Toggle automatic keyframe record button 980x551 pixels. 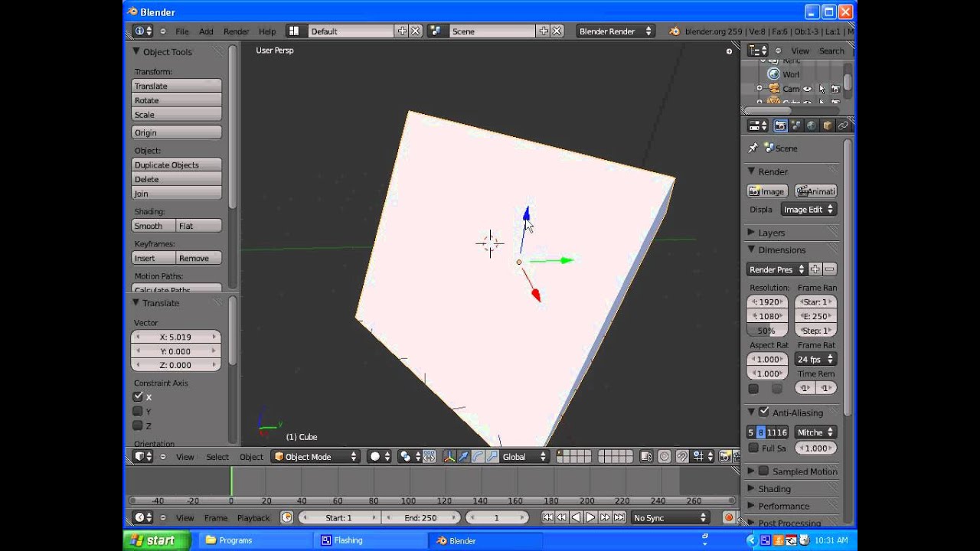pos(729,517)
